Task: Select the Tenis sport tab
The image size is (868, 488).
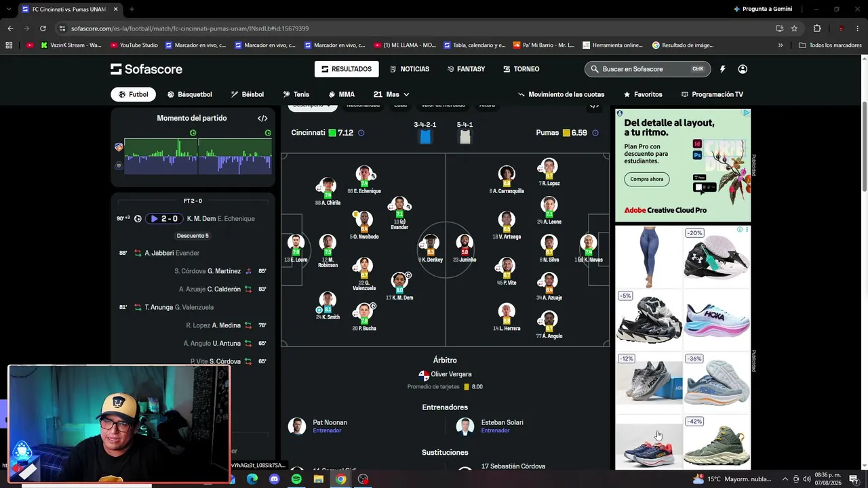Action: [x=296, y=94]
